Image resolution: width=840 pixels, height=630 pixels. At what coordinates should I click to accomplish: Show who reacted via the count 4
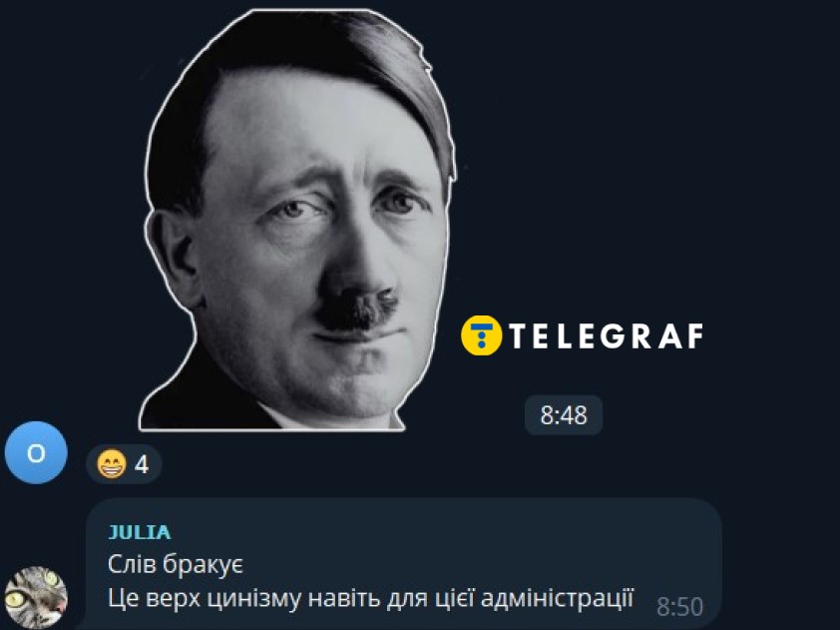pos(142,465)
